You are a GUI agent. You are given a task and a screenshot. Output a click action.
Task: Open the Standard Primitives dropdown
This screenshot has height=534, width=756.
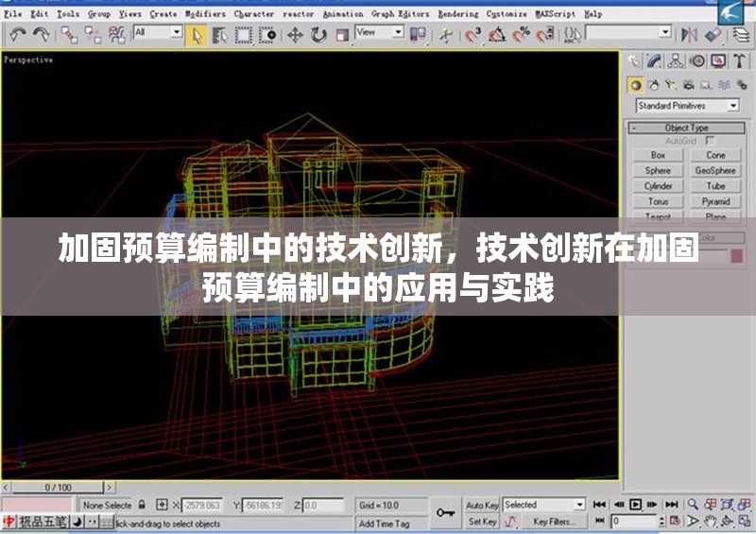(685, 106)
